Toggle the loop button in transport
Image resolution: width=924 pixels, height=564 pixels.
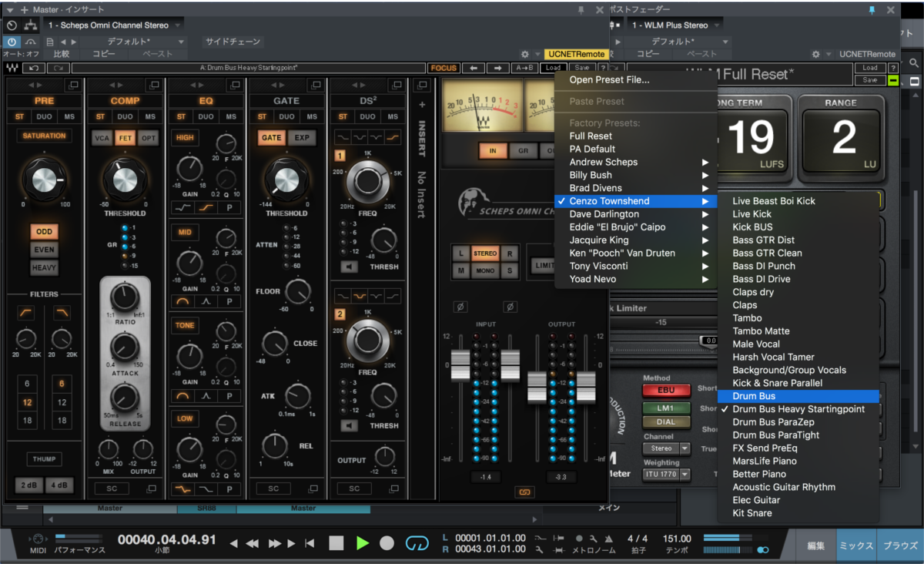[x=417, y=543]
